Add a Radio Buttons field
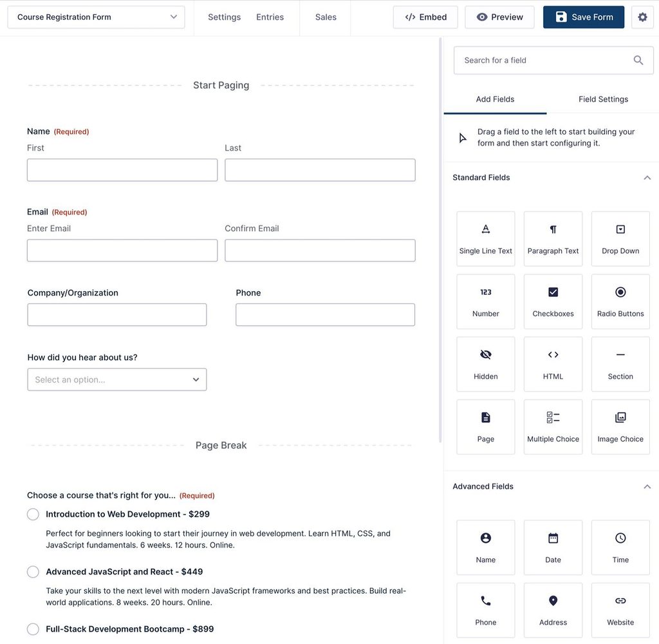The width and height of the screenshot is (659, 644). [x=620, y=301]
